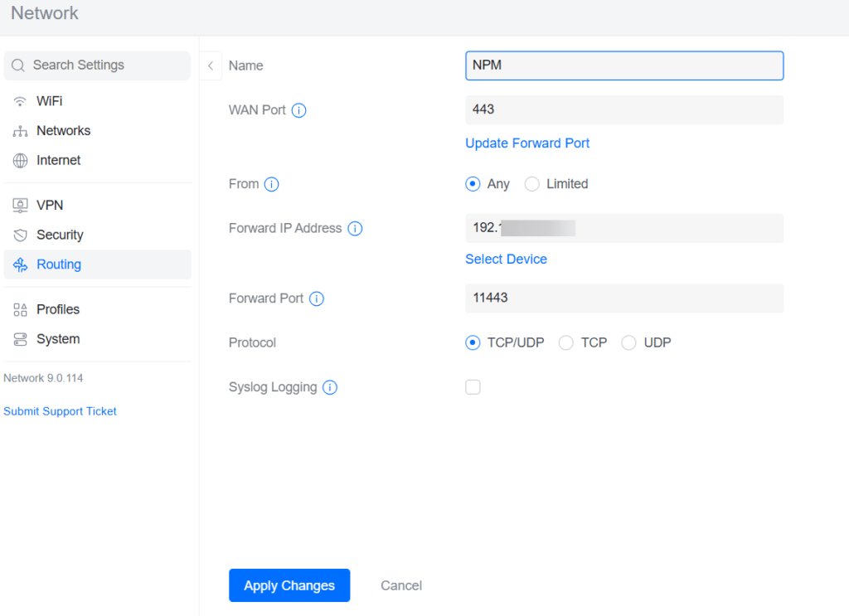Choose the UDP protocol option
The width and height of the screenshot is (849, 616).
(x=629, y=343)
